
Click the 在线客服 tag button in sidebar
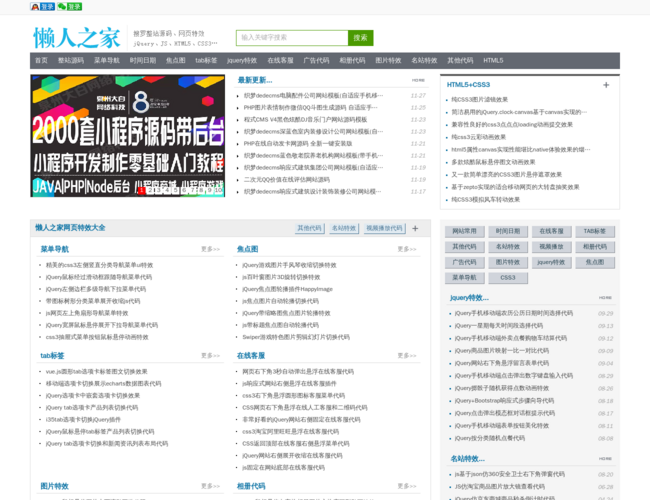coord(552,231)
